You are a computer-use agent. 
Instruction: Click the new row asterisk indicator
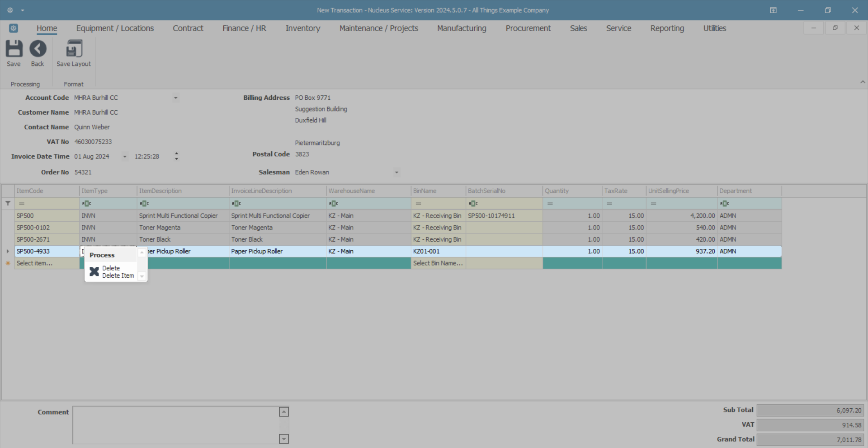coord(8,263)
